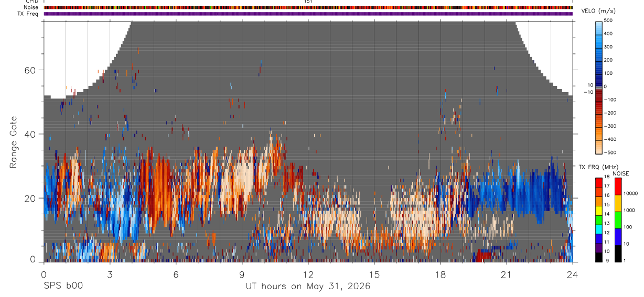The height and width of the screenshot is (297, 644).
Task: Click the Range Gate axis title
Action: [x=13, y=142]
